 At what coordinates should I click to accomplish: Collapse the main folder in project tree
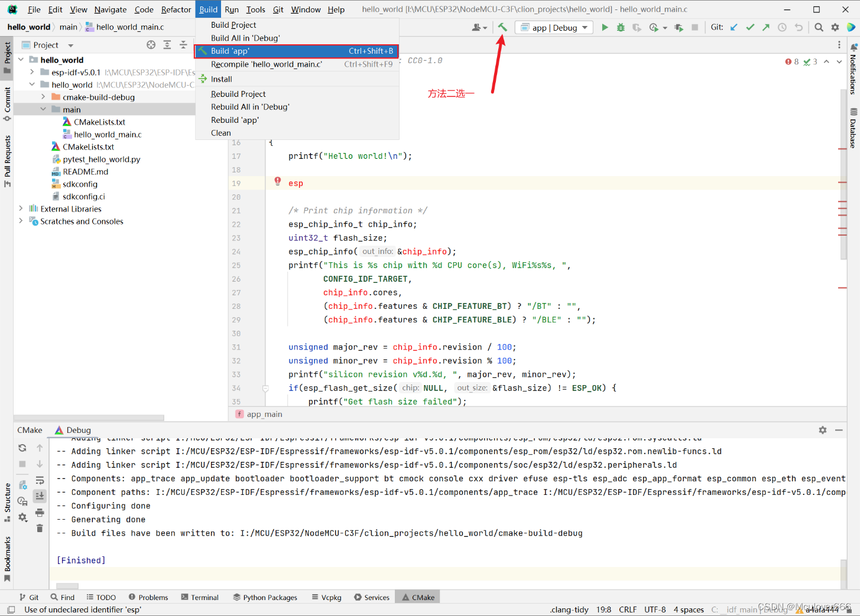(43, 109)
